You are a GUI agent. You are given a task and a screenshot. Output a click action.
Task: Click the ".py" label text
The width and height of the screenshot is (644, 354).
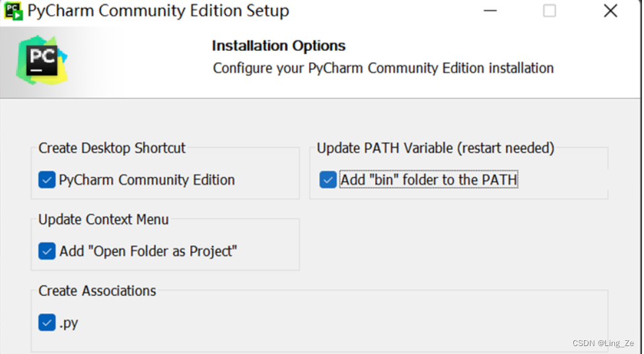click(x=69, y=323)
